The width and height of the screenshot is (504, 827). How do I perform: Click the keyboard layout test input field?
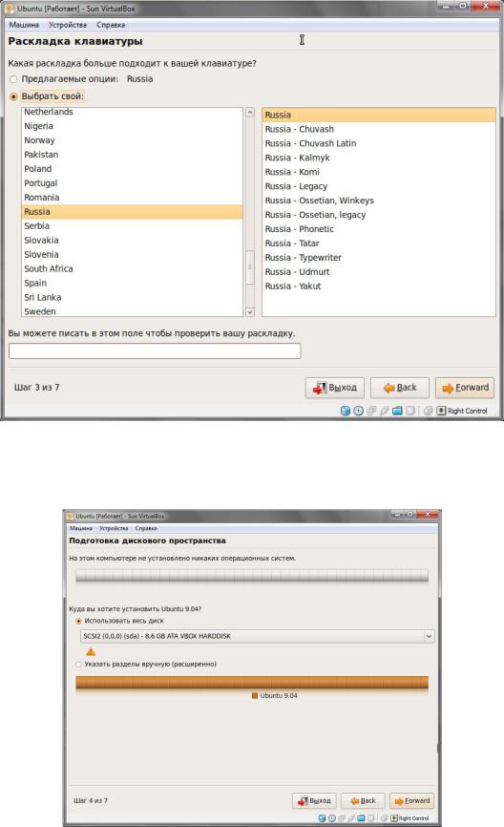point(155,350)
